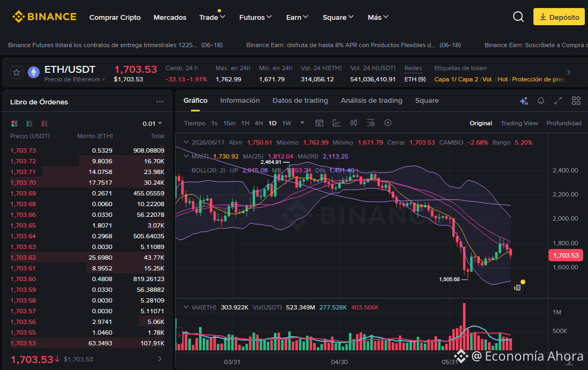
Task: Switch to Análisis de trading tab
Action: coord(371,101)
